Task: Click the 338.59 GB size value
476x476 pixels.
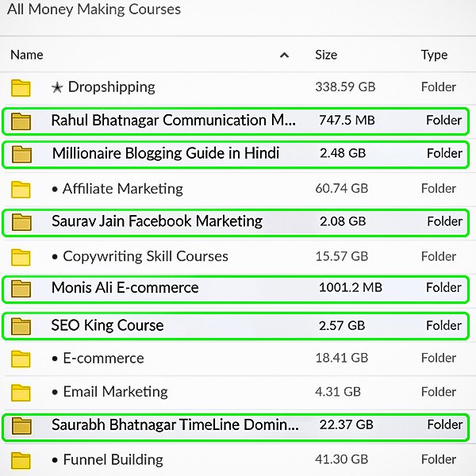Action: point(345,87)
